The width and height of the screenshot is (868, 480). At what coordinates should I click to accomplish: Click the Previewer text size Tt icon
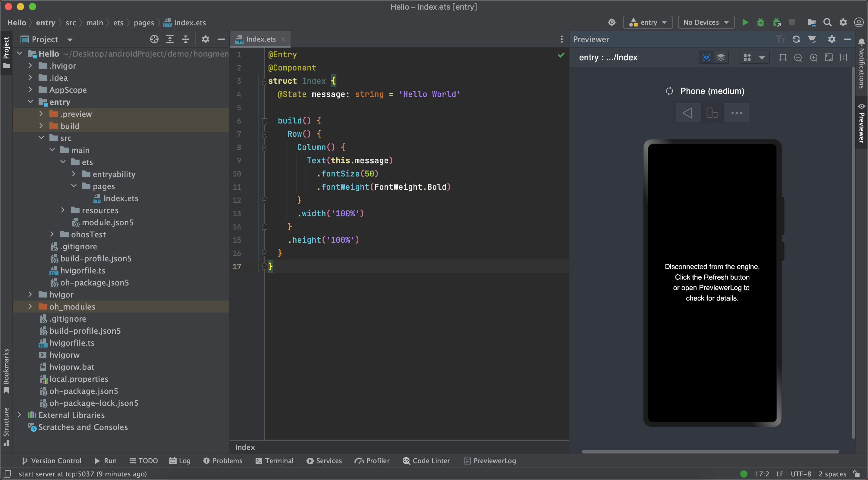pyautogui.click(x=780, y=39)
